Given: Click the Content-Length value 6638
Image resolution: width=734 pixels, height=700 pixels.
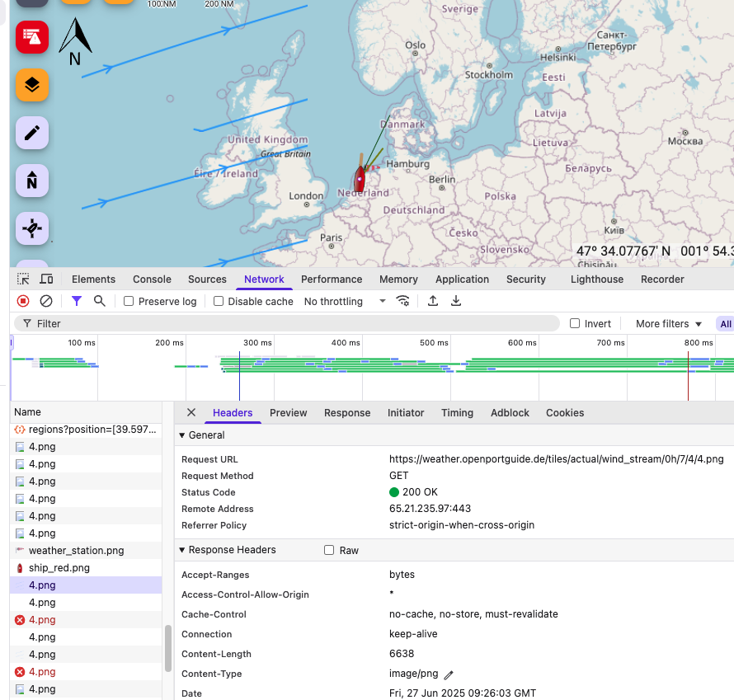Looking at the screenshot, I should click(x=401, y=654).
